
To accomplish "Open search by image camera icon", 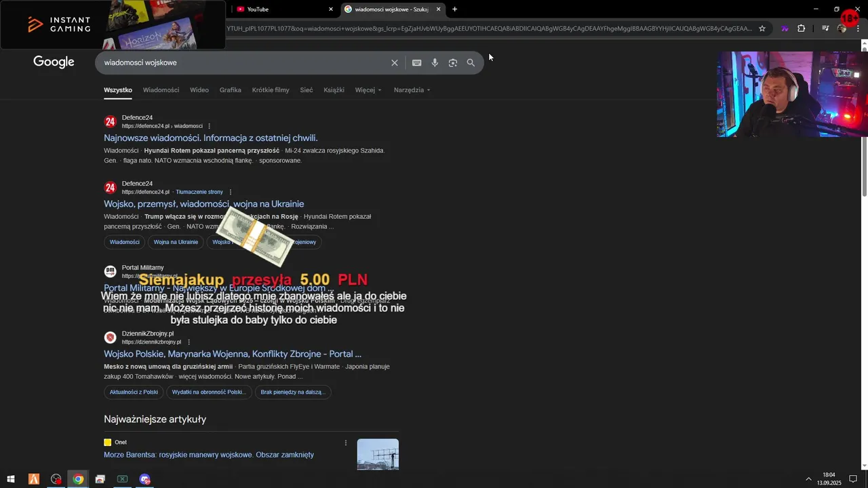I will pyautogui.click(x=453, y=62).
